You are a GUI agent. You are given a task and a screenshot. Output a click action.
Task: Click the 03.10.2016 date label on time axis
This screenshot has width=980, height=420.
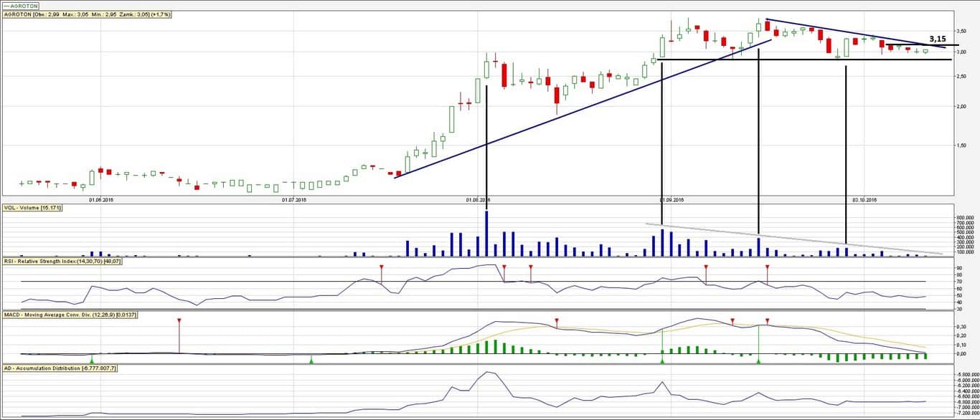pyautogui.click(x=864, y=200)
